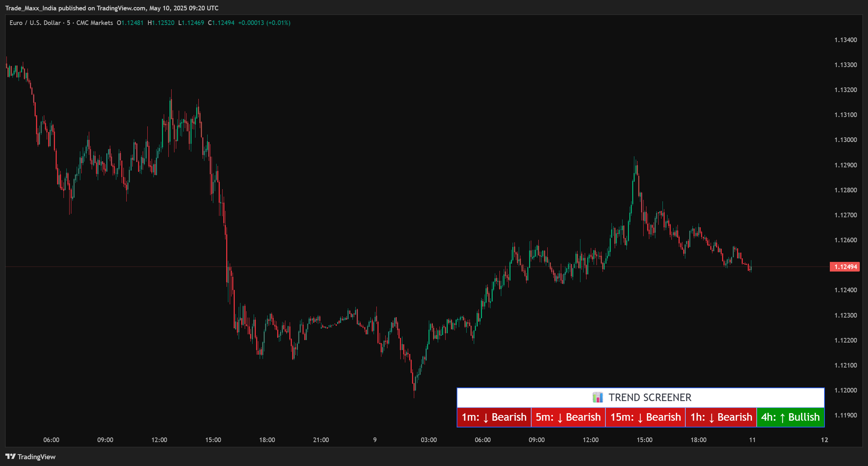Click the change percentage (+0.01%)

279,23
